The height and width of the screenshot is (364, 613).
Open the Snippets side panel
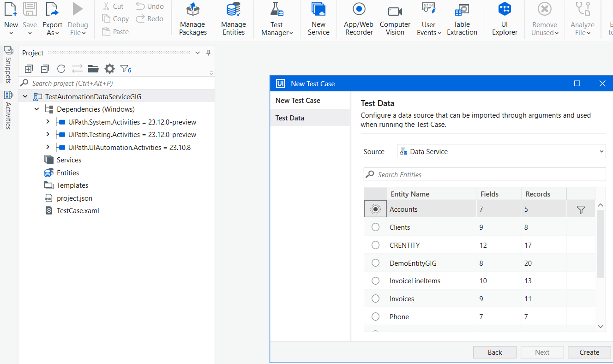tap(8, 65)
